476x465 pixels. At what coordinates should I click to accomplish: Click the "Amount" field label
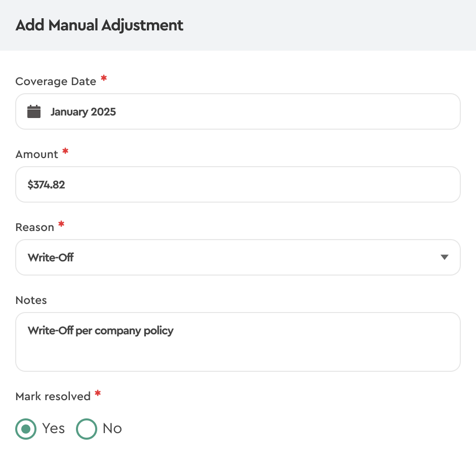pos(37,154)
